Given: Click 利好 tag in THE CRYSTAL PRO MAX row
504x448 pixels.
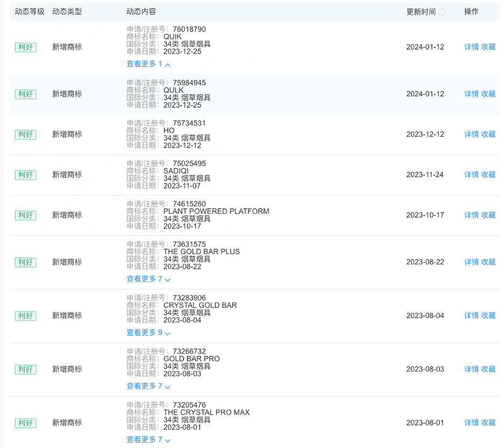Looking at the screenshot, I should [x=25, y=423].
